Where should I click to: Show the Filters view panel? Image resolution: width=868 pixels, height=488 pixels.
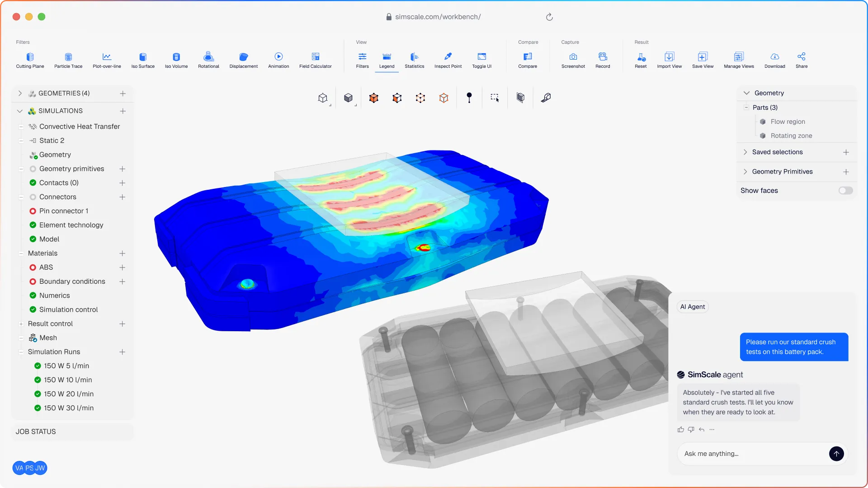coord(363,60)
